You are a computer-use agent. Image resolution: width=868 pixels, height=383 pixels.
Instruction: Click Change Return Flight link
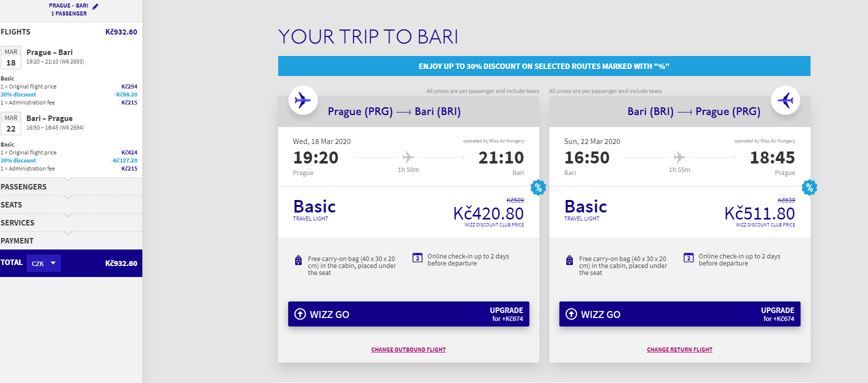(x=680, y=349)
